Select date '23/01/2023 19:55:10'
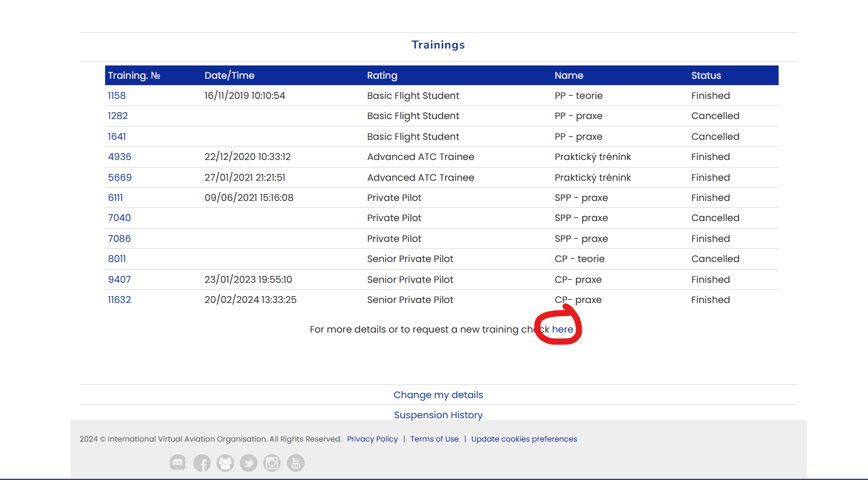868x480 pixels. [x=248, y=280]
